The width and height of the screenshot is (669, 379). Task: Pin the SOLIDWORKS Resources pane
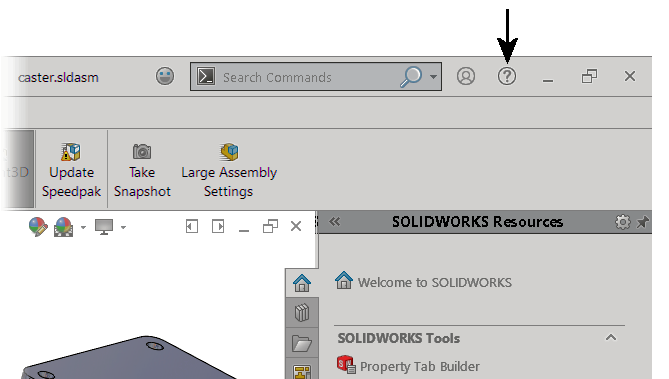click(x=643, y=222)
